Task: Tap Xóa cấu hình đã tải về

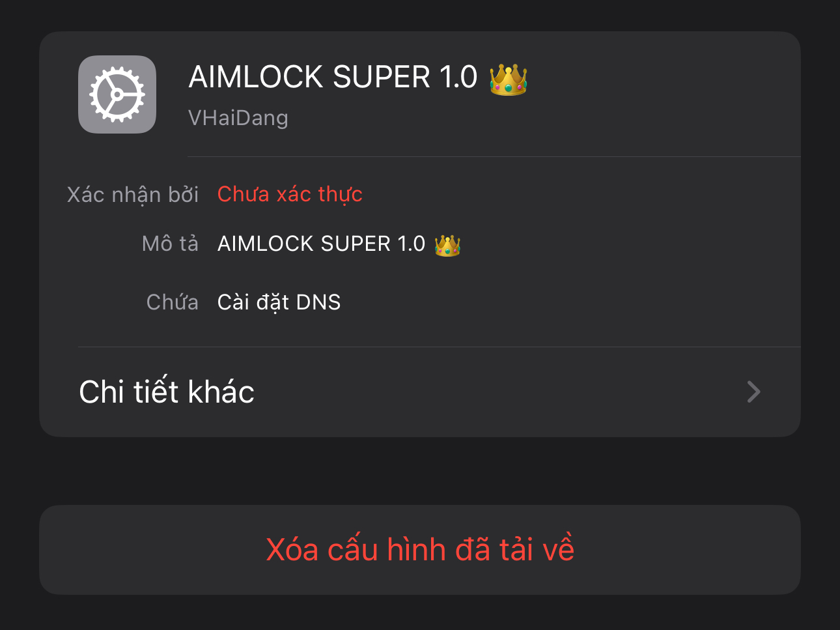Action: (420, 549)
